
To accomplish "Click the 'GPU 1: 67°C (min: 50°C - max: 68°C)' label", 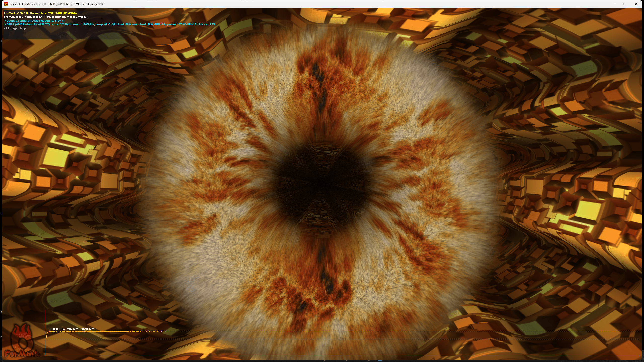I will pos(73,329).
